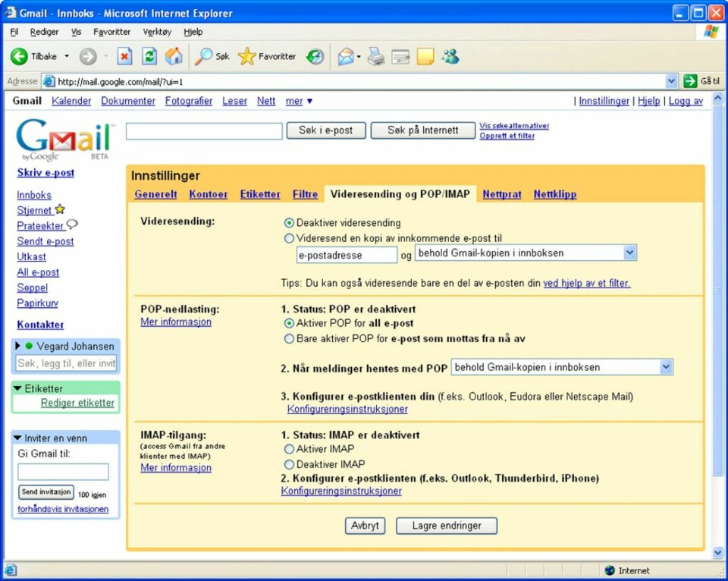Switch to the Filtre settings tab
The image size is (728, 581).
click(x=305, y=194)
